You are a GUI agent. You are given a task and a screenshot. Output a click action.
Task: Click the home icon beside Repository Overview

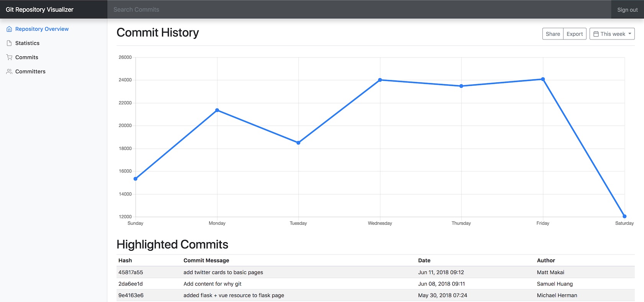pyautogui.click(x=9, y=29)
